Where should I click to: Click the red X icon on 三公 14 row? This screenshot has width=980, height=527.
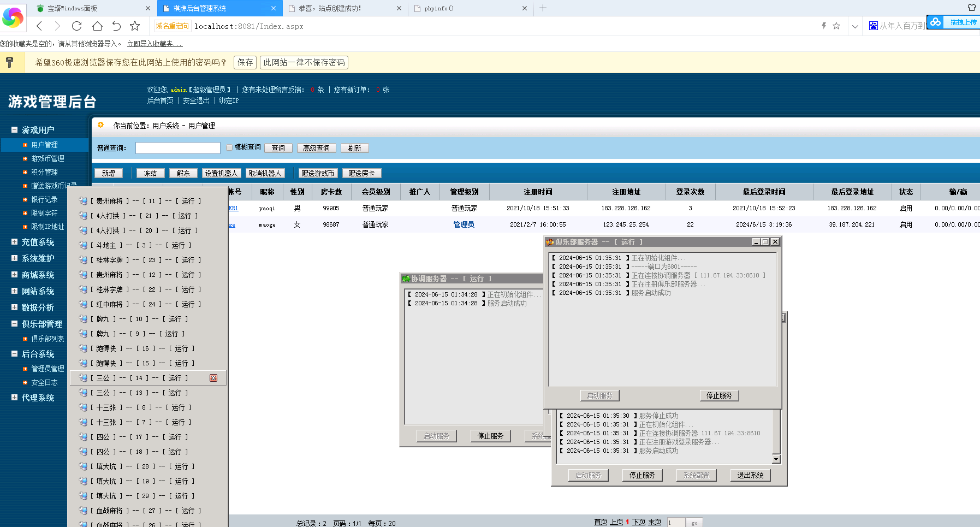(x=213, y=378)
